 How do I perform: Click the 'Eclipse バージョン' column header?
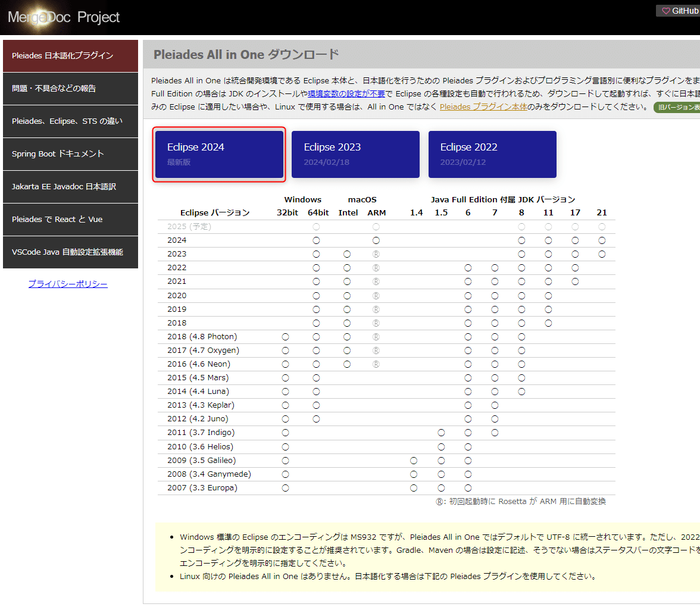[215, 213]
